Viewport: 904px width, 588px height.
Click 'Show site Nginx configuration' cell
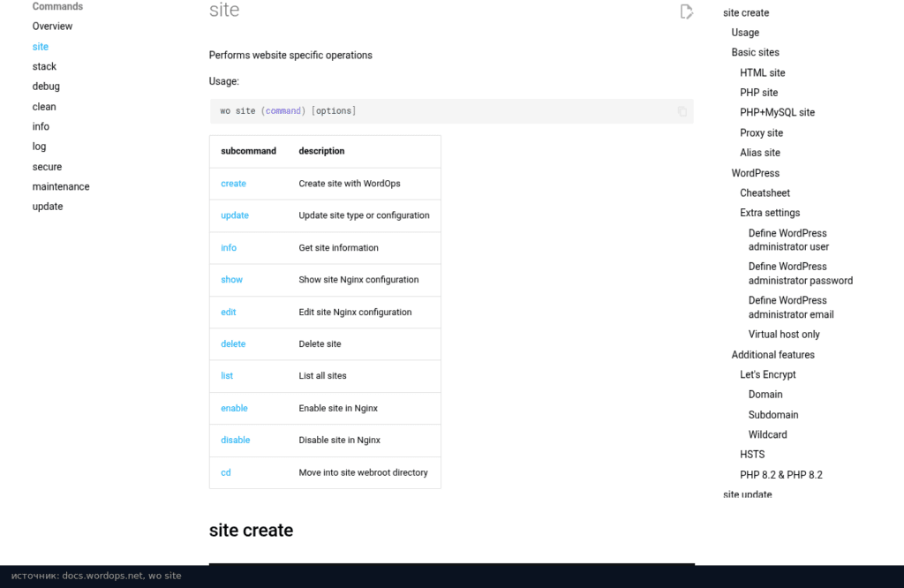click(358, 280)
